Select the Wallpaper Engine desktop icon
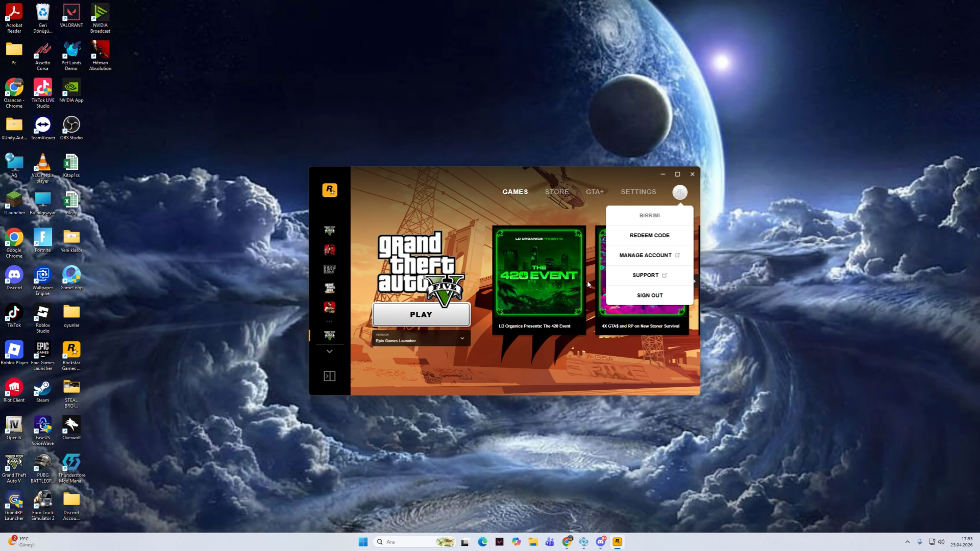Viewport: 980px width, 551px height. pos(43,281)
